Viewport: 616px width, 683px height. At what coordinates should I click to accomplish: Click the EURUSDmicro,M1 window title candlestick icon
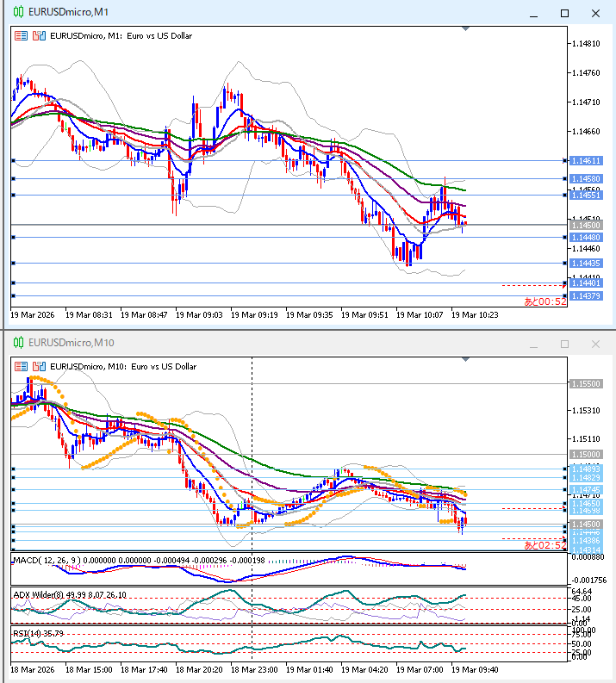click(x=17, y=13)
